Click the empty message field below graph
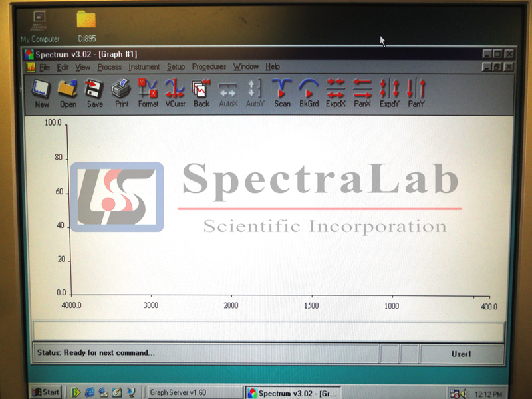The height and width of the screenshot is (399, 532). 268,331
